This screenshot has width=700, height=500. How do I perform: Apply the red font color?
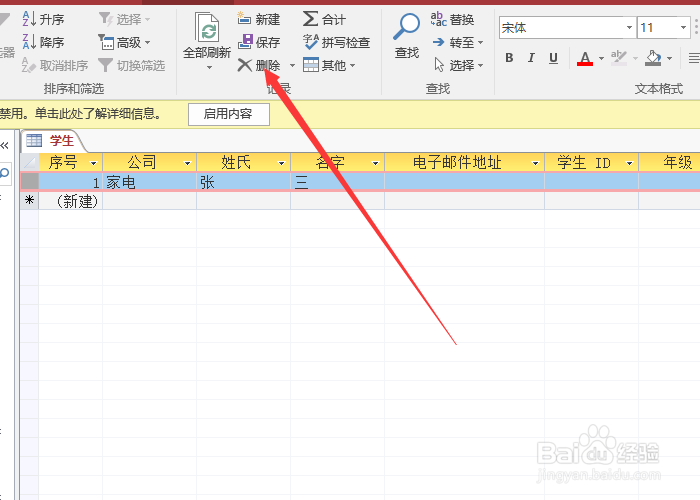pos(585,58)
